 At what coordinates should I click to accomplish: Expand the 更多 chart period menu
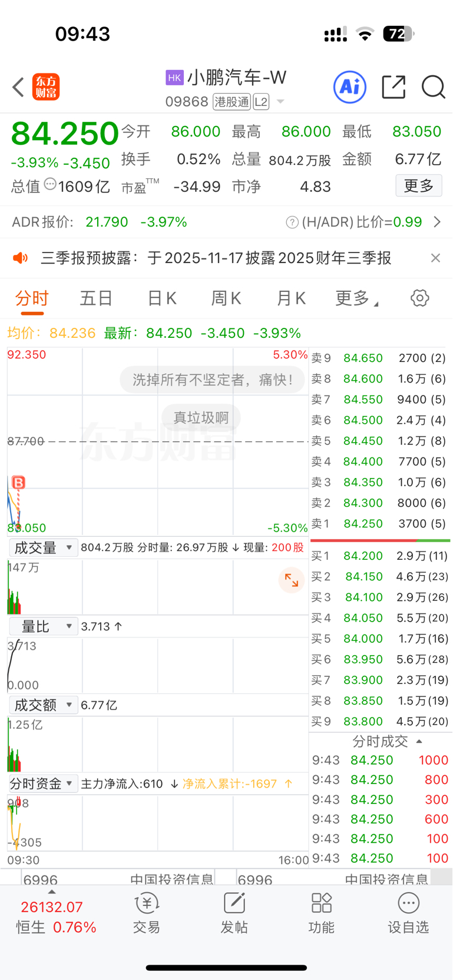pos(357,298)
